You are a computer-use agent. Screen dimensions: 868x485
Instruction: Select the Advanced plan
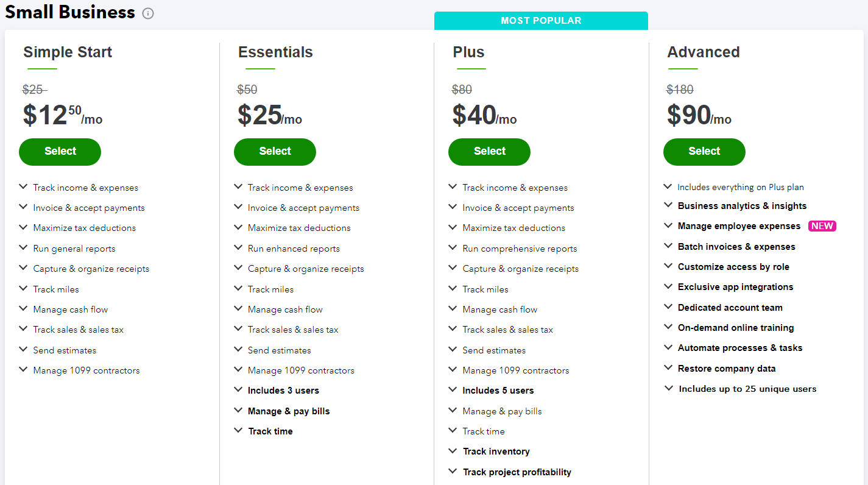click(704, 152)
